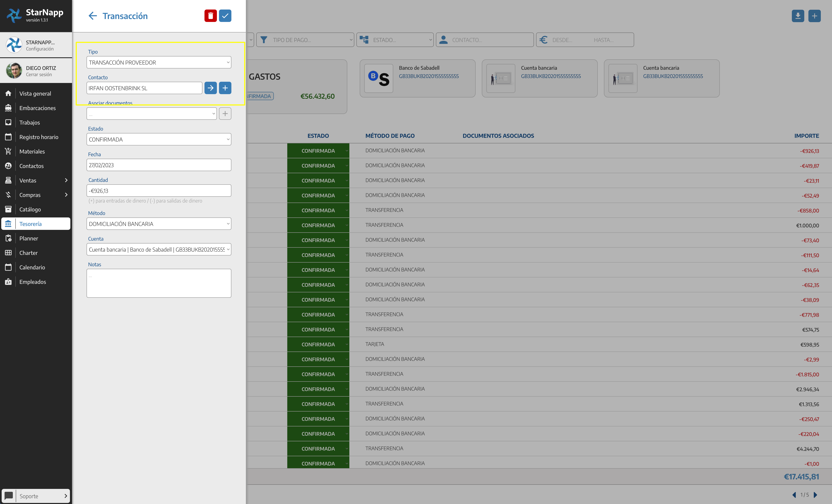Open the Tipo transaction type dropdown
832x504 pixels.
159,62
